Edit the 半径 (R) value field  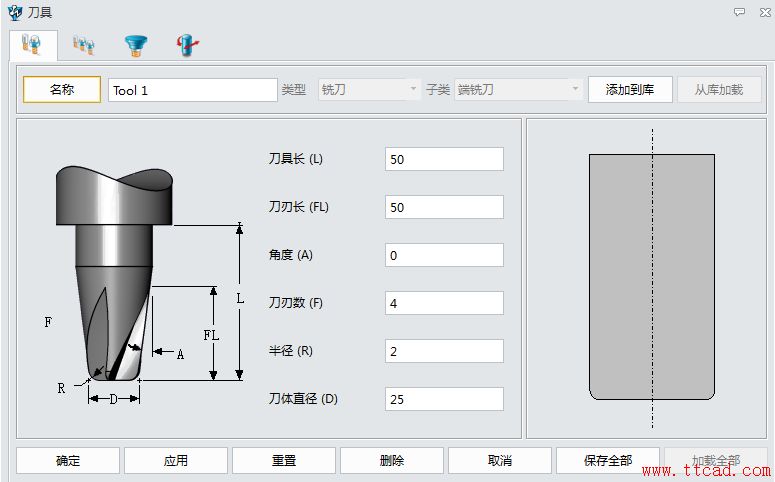[x=444, y=351]
